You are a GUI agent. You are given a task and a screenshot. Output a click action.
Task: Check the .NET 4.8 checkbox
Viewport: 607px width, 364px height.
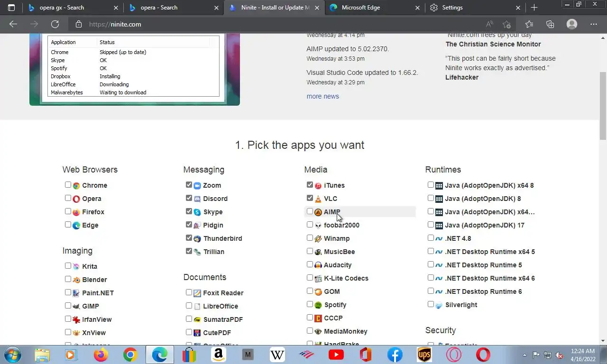[x=431, y=238]
